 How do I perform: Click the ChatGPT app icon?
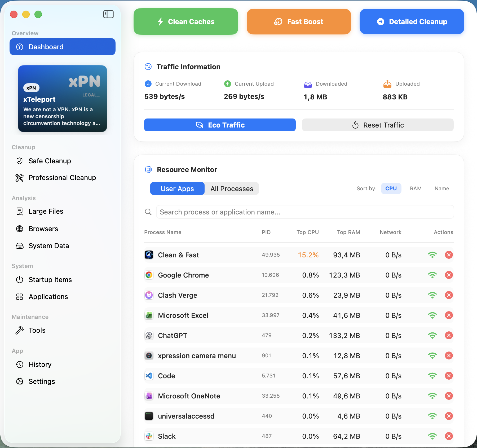(149, 335)
